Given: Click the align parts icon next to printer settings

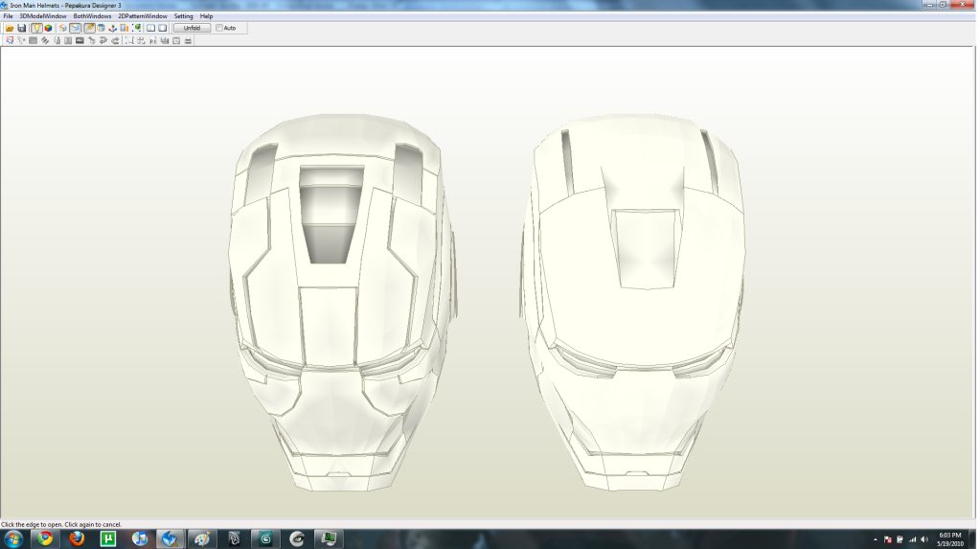Looking at the screenshot, I should point(165,40).
